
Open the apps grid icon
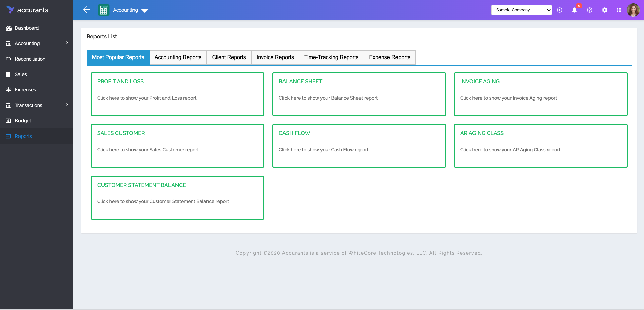point(620,10)
